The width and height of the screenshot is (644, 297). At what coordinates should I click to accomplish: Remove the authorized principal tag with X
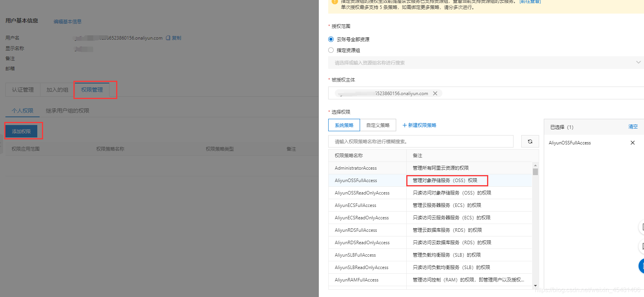pyautogui.click(x=435, y=94)
